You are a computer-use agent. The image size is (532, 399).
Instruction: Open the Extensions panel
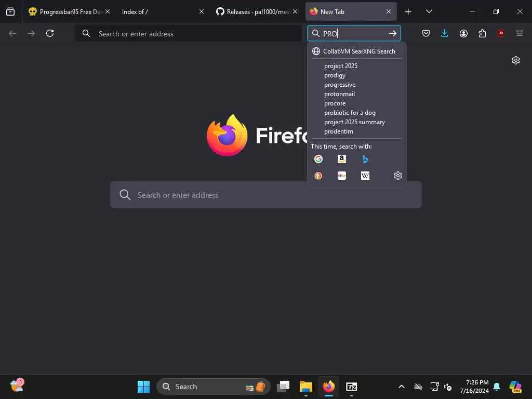tap(482, 33)
